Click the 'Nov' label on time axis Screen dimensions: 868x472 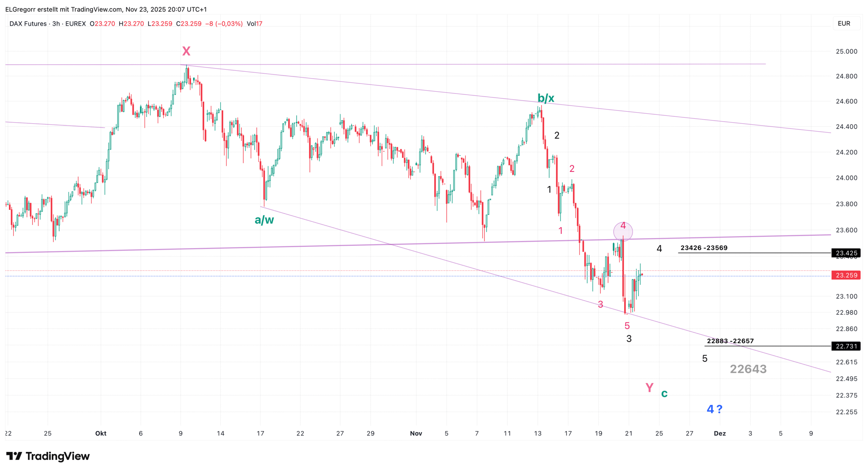pyautogui.click(x=416, y=433)
